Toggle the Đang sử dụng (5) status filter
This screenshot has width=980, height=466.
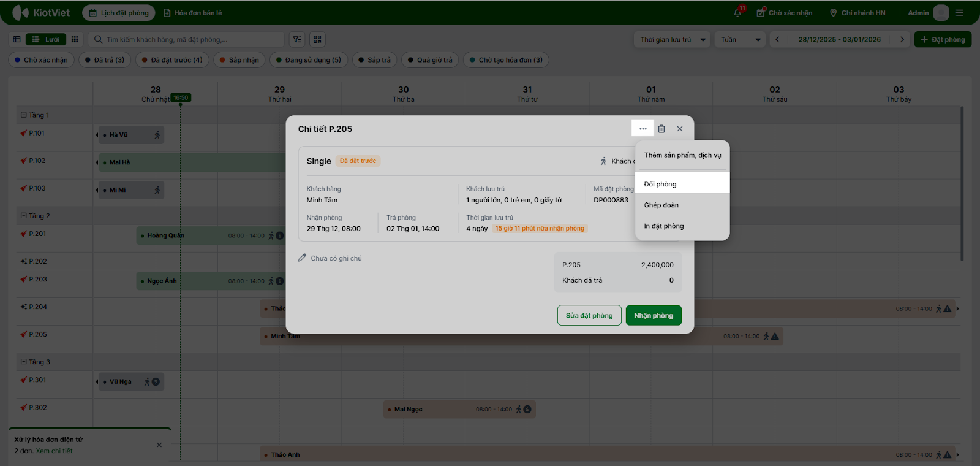coord(309,60)
